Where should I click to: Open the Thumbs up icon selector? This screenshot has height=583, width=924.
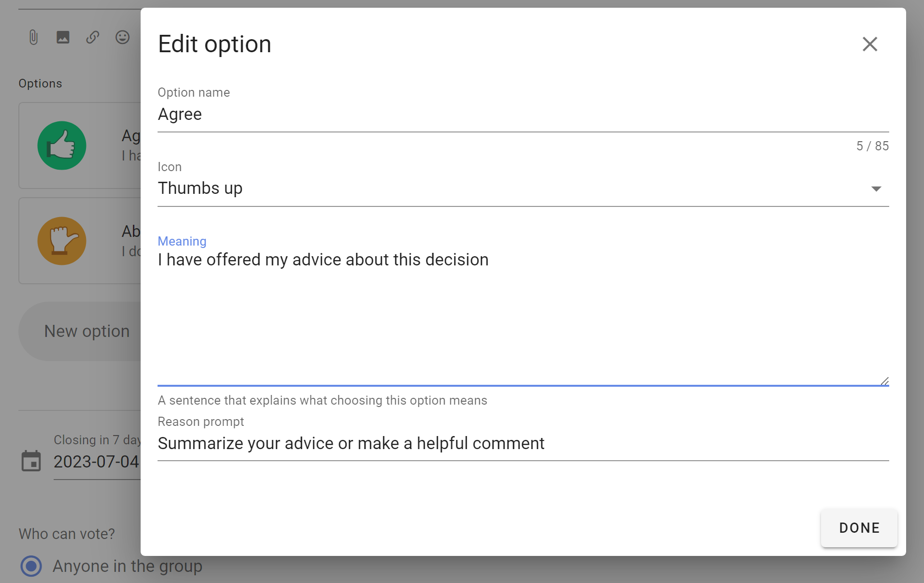point(523,189)
